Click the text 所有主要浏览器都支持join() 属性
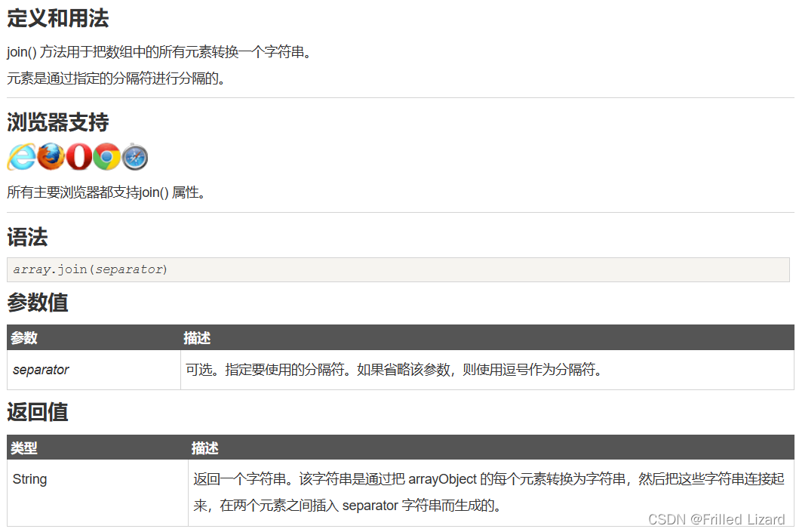 [x=106, y=193]
